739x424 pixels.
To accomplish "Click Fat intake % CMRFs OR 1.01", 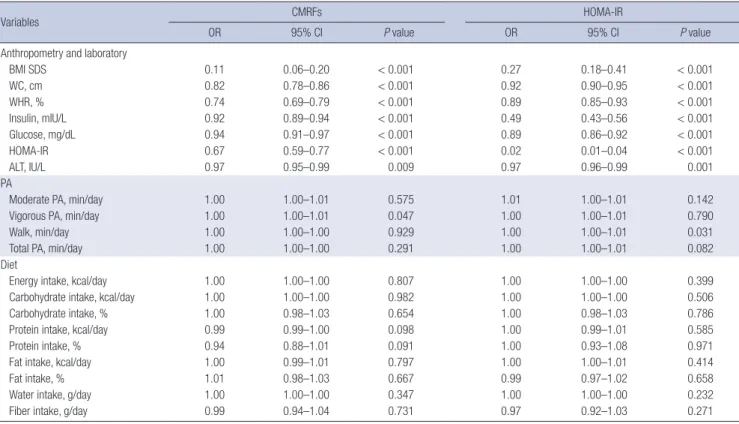I will (x=214, y=379).
